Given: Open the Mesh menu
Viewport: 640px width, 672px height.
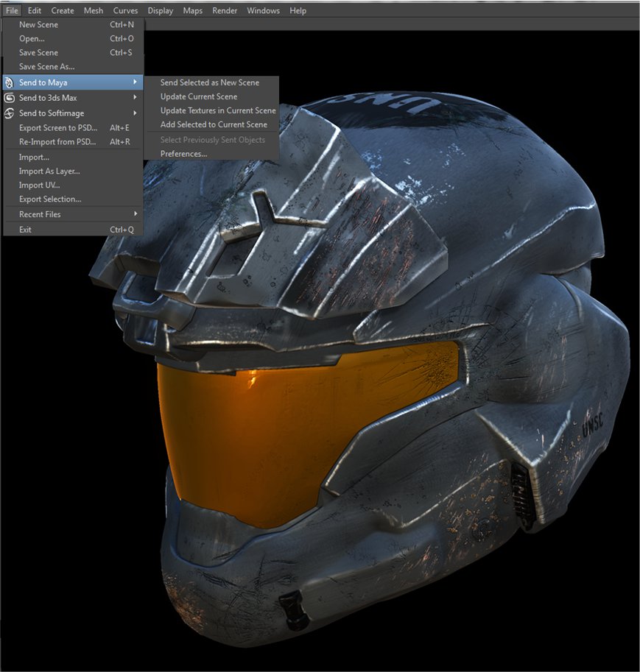Looking at the screenshot, I should (x=94, y=11).
